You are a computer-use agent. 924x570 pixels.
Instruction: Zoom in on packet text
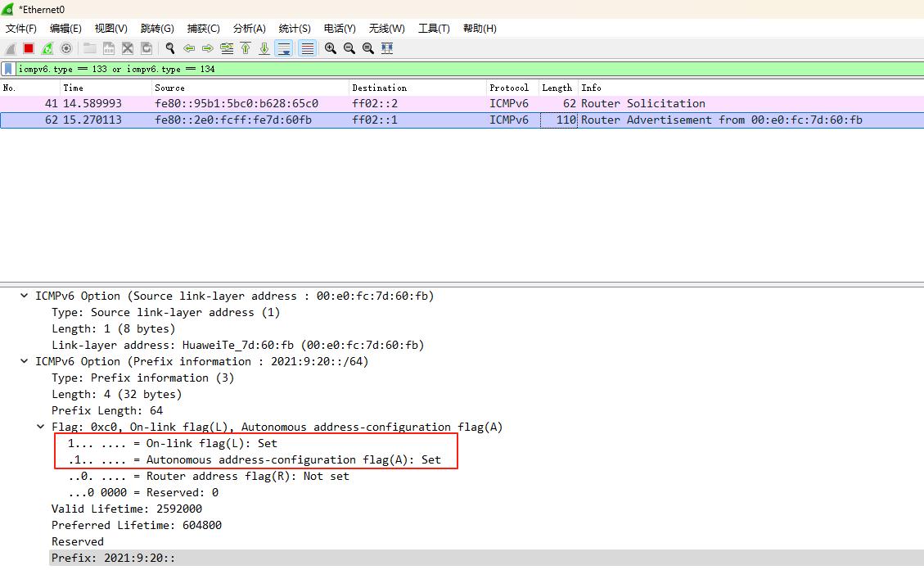(x=331, y=48)
